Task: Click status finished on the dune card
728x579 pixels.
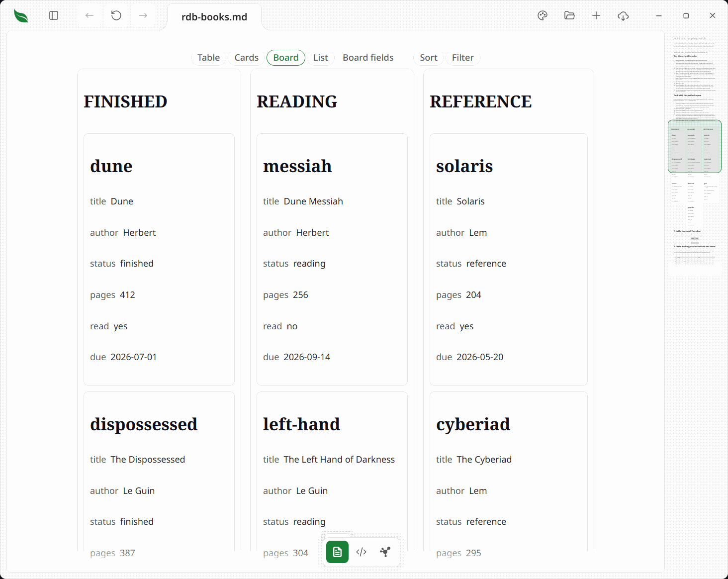Action: tap(137, 264)
